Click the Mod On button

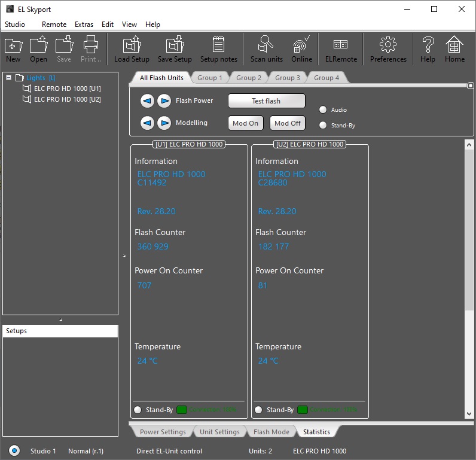245,123
